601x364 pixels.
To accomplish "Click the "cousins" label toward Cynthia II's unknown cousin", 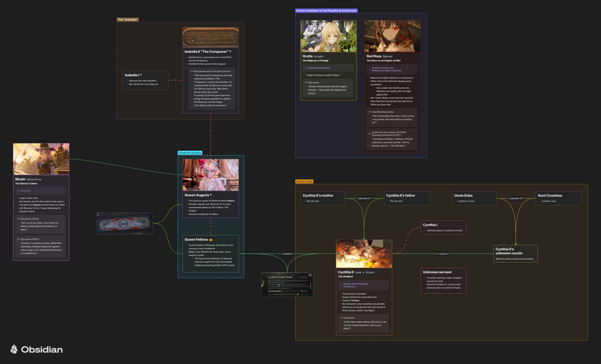I will [x=443, y=254].
